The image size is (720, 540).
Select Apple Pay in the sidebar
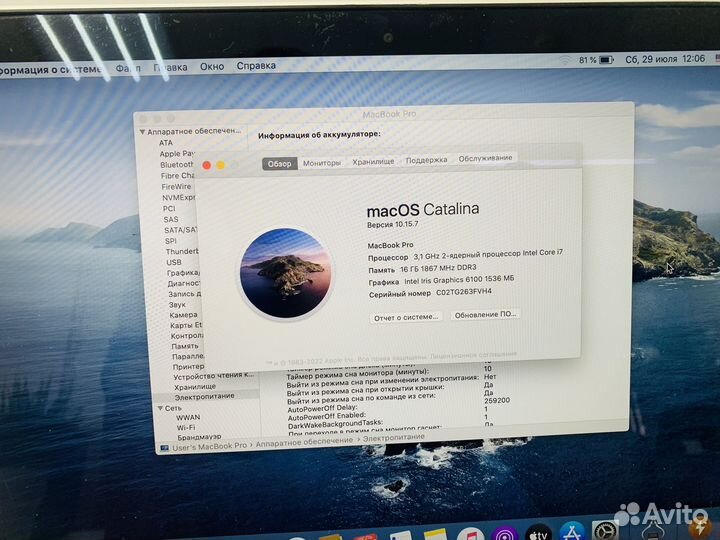tap(177, 154)
